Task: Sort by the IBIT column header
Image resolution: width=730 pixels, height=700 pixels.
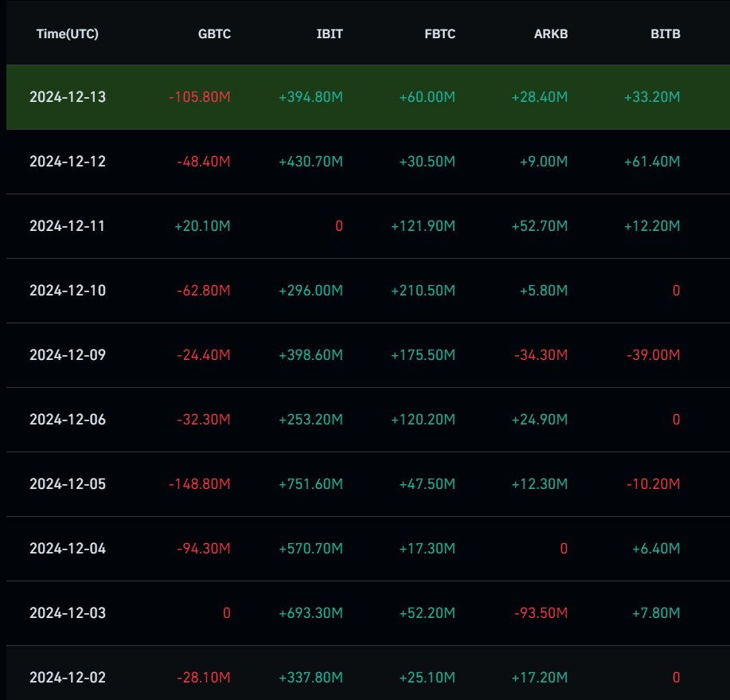Action: [329, 34]
